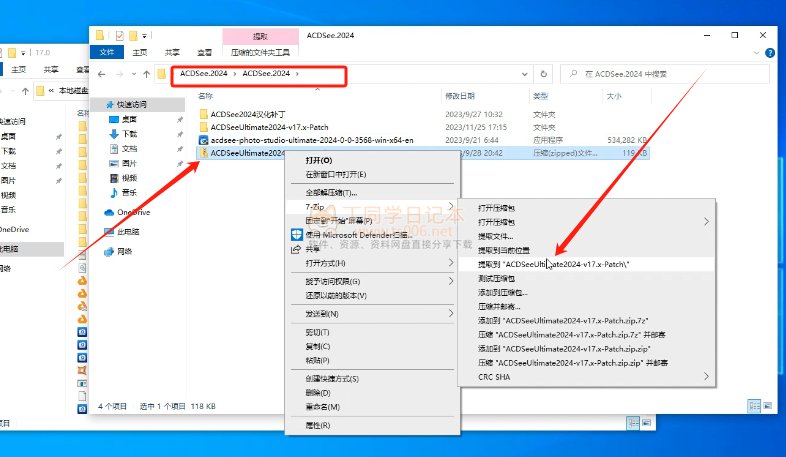
Task: Sort by the 大小 column header
Action: [614, 96]
